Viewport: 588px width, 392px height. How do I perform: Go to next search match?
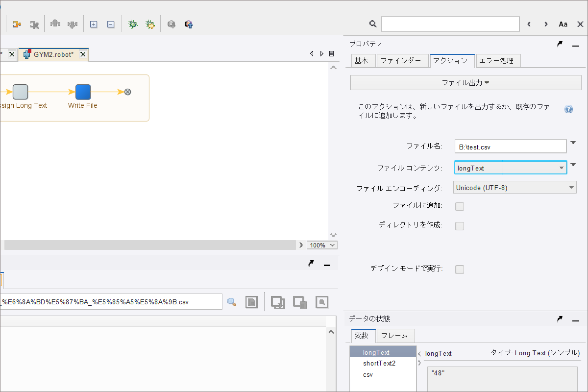[546, 24]
